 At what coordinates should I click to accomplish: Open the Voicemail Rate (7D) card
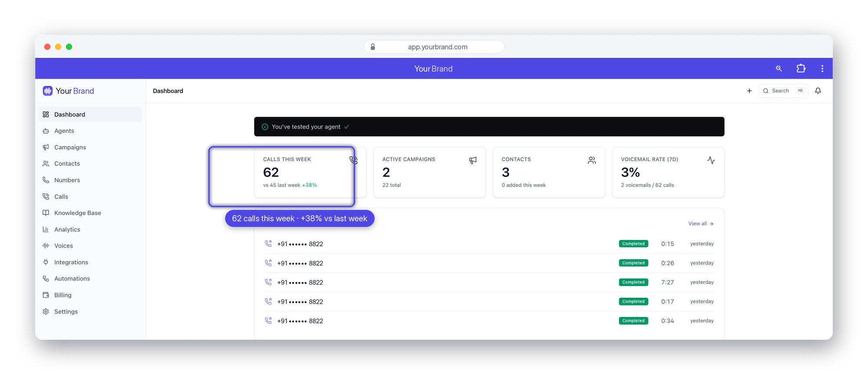click(668, 172)
